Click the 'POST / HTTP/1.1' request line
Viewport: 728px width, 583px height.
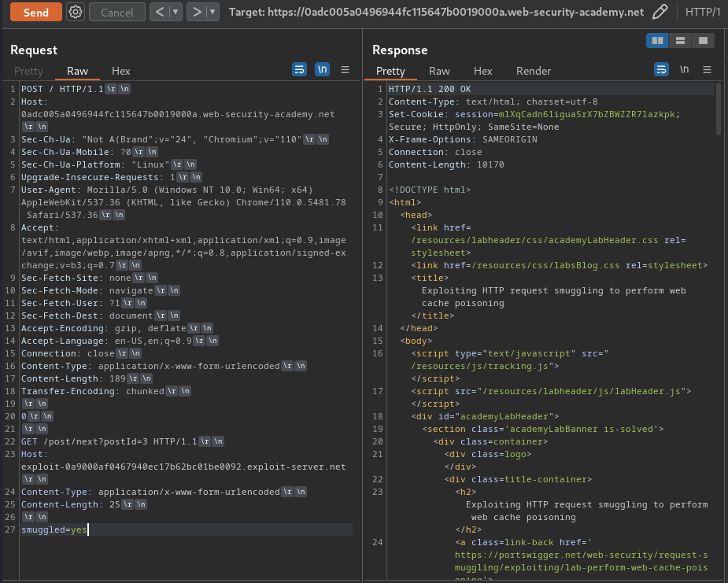[62, 89]
